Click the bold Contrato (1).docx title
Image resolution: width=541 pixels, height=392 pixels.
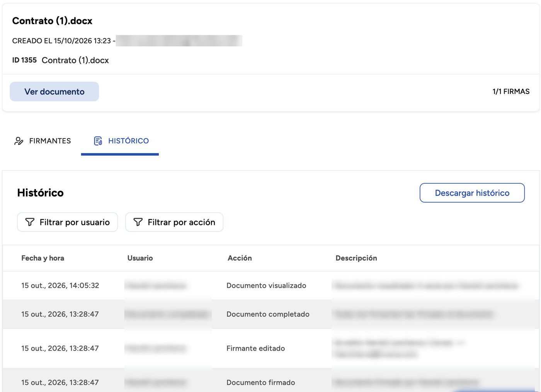[x=52, y=21]
